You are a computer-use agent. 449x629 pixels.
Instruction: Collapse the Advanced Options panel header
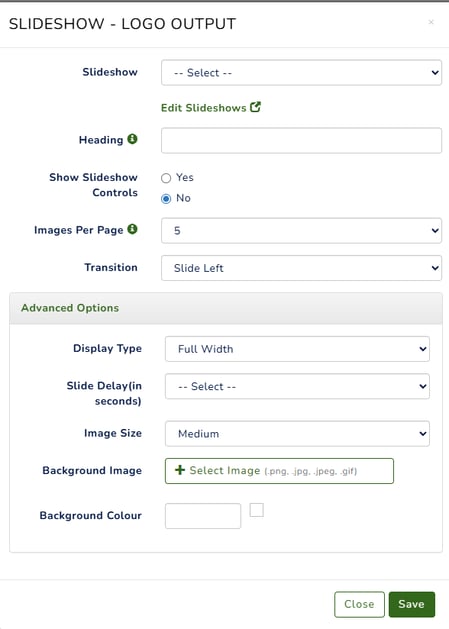[226, 308]
